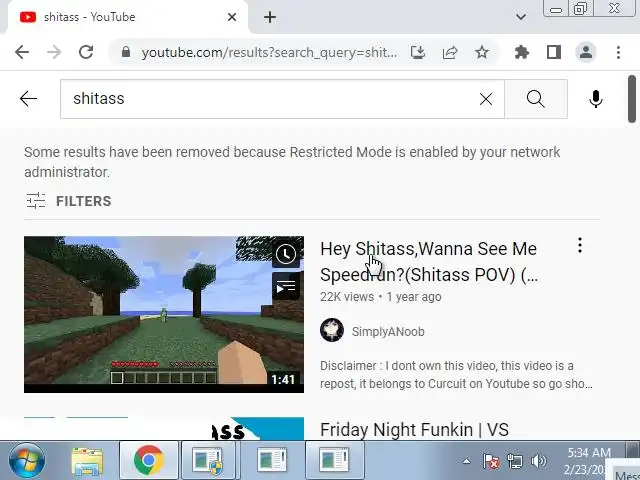Click the browser forward arrow
The image size is (640, 480).
coord(53,52)
